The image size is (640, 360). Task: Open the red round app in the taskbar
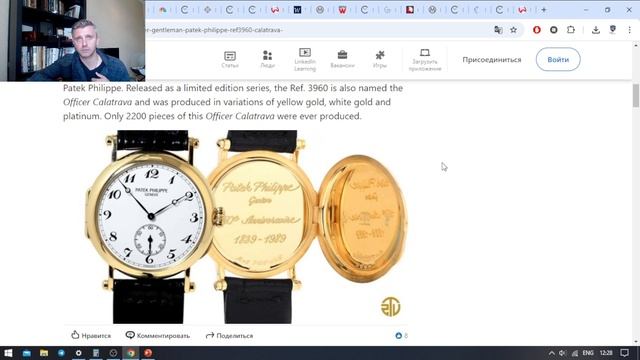coord(148,353)
